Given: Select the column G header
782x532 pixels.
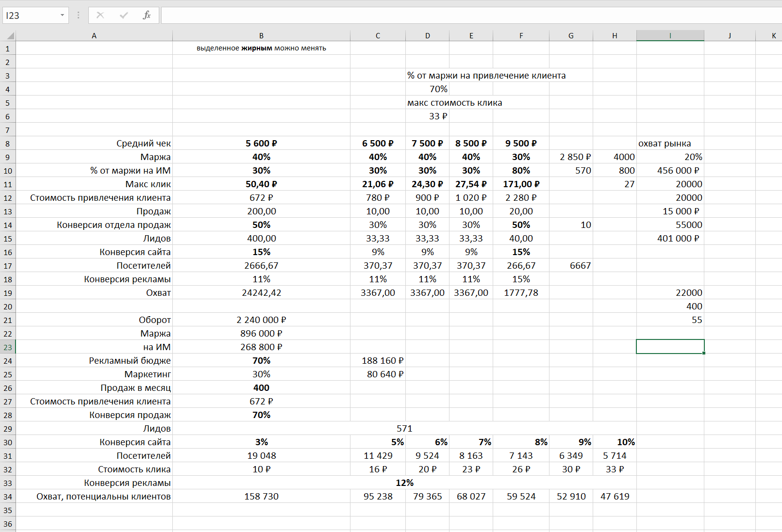Looking at the screenshot, I should pos(571,35).
